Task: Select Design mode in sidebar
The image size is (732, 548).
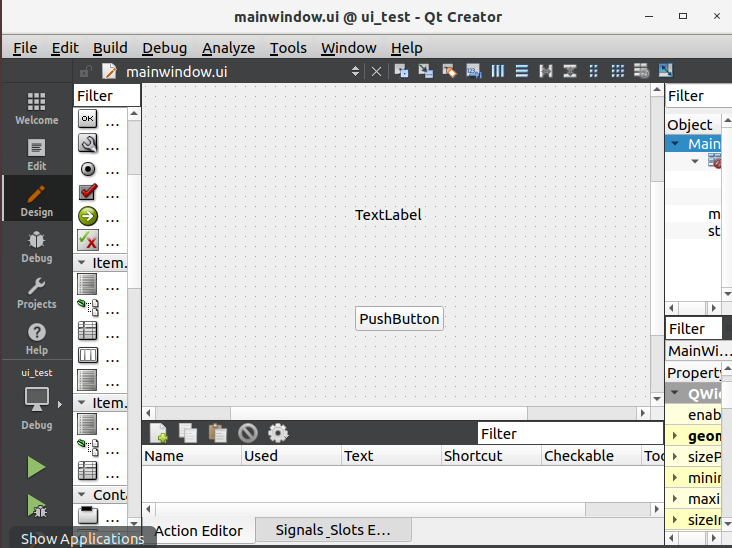Action: pos(36,200)
